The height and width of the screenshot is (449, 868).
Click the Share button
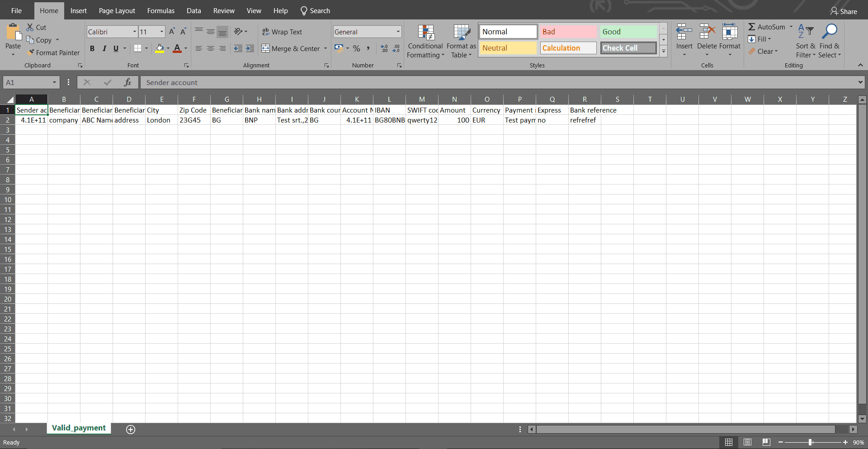[x=844, y=11]
